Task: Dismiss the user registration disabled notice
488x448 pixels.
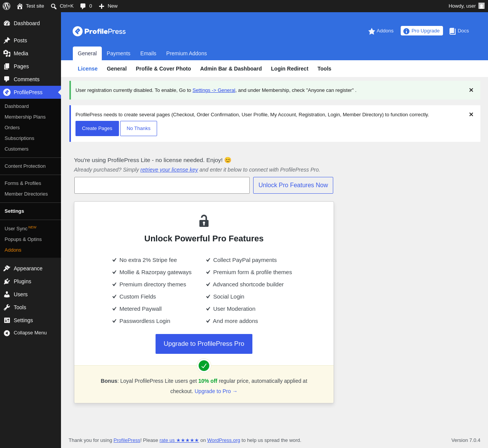Action: point(471,90)
